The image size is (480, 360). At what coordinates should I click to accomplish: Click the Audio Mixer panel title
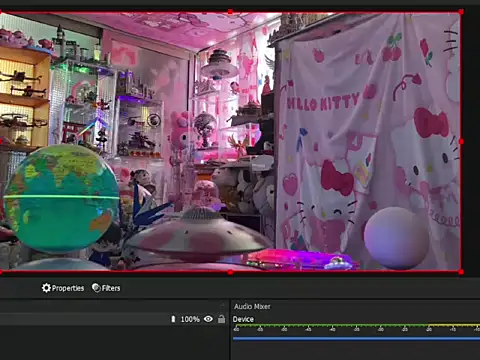[x=252, y=306]
